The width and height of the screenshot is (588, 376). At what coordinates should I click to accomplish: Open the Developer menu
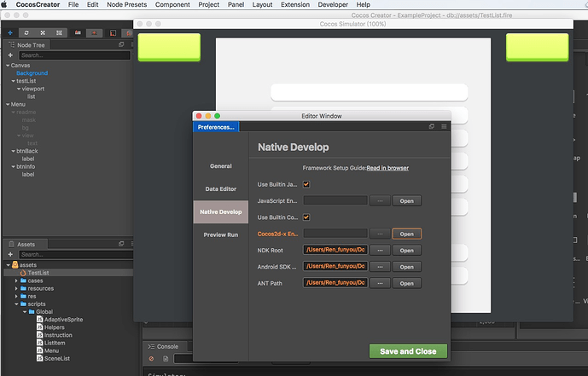(333, 4)
